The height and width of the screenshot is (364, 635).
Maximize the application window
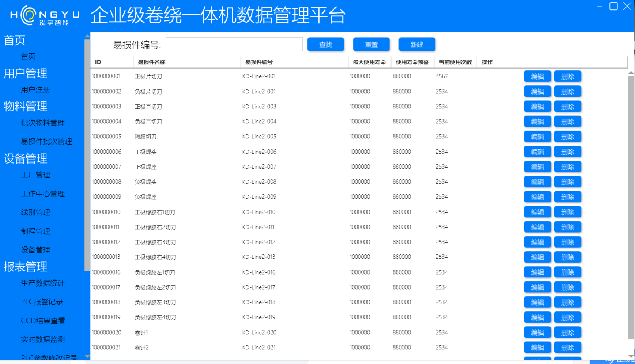pos(613,6)
